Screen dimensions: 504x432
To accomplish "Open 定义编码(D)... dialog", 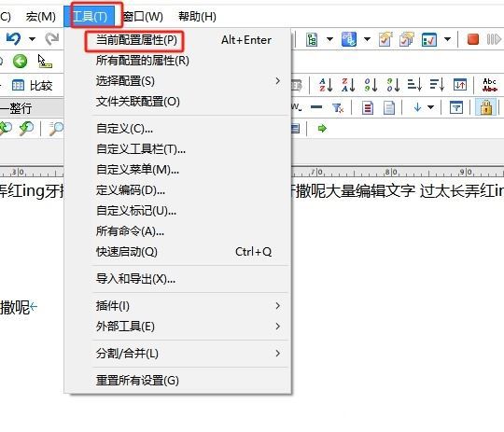I will [x=177, y=190].
